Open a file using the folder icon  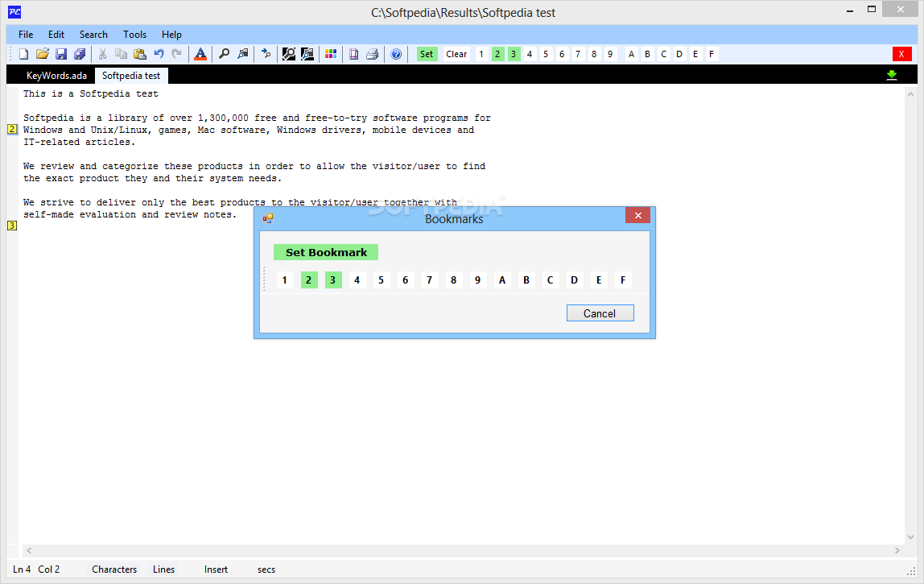43,54
